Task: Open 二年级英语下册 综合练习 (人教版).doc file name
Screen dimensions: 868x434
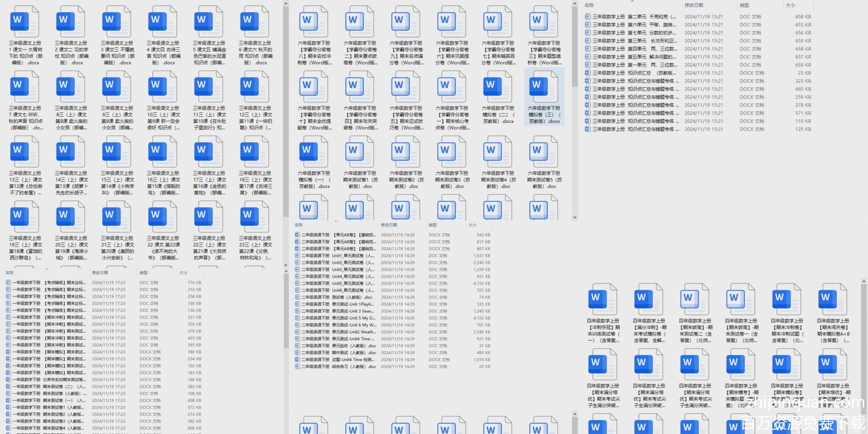Action: (339, 367)
